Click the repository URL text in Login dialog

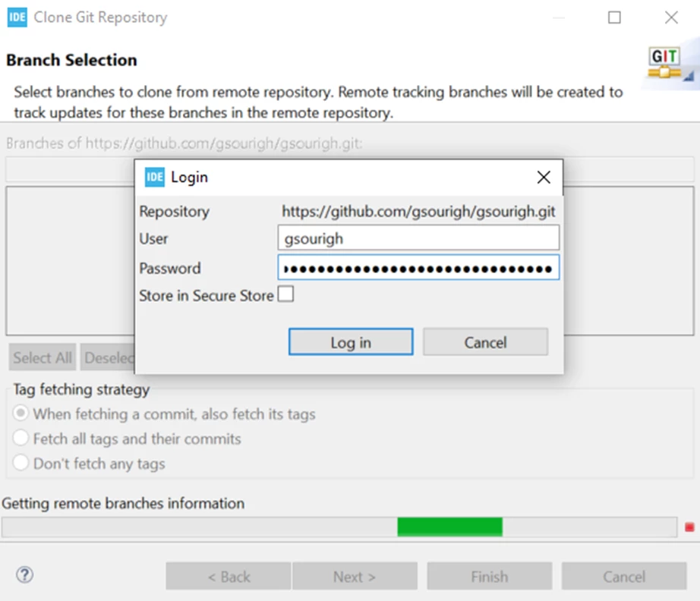click(x=418, y=211)
